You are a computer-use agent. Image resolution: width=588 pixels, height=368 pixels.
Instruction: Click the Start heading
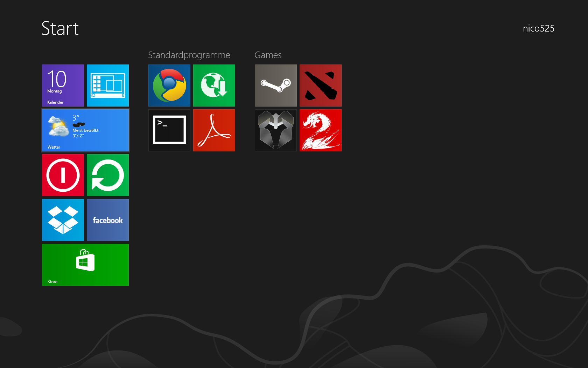tap(60, 28)
